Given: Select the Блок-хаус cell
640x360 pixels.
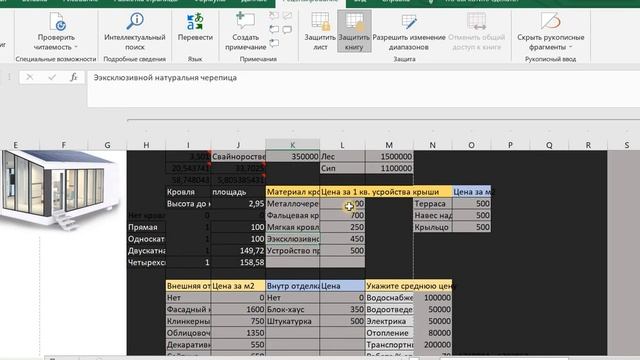Looking at the screenshot, I should 293,309.
